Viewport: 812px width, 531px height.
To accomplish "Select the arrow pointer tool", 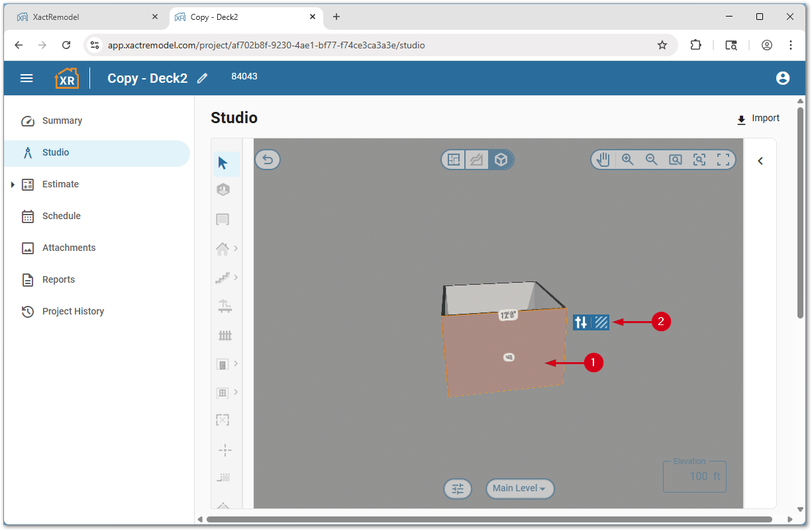I will 223,163.
